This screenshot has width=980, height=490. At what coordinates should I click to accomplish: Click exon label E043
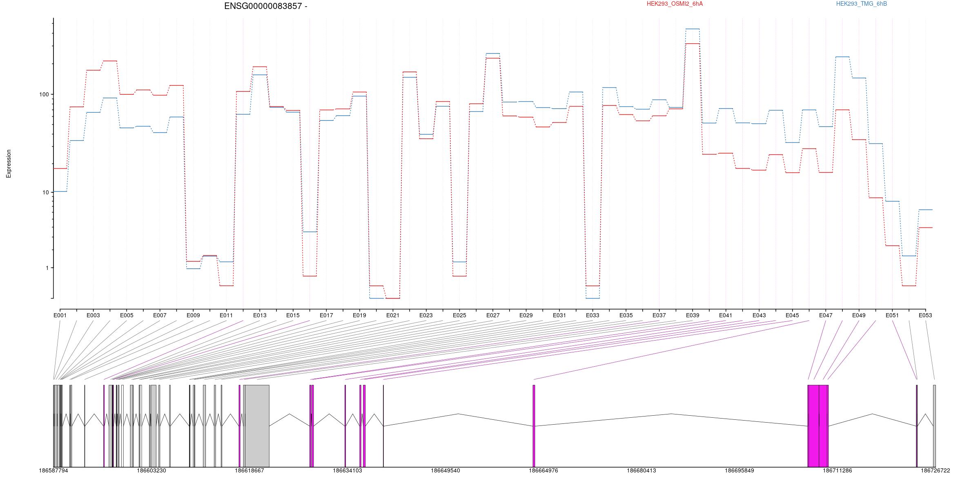click(759, 315)
